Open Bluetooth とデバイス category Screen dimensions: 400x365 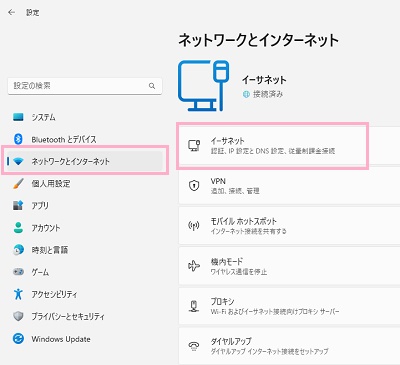tap(85, 139)
